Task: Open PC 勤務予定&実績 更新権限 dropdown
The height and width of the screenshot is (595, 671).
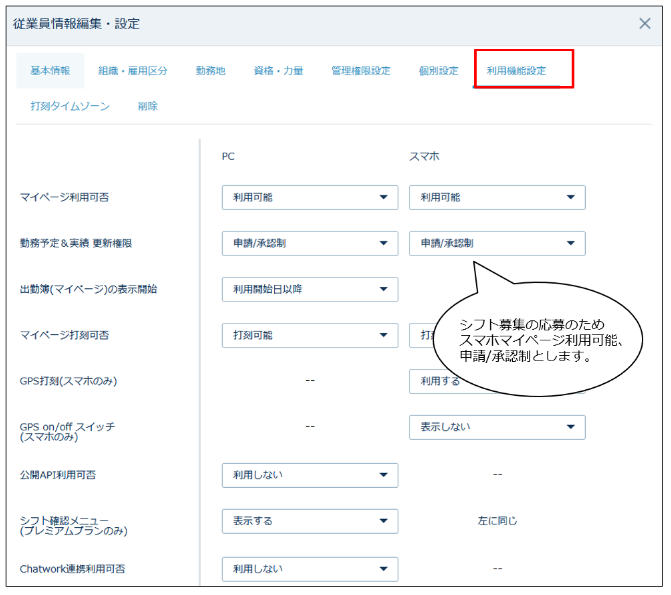Action: tap(309, 243)
